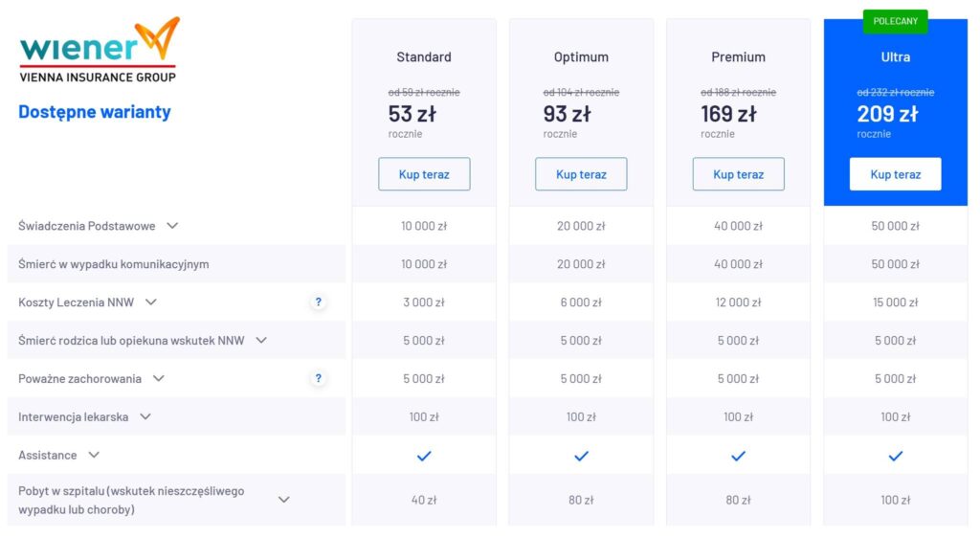This screenshot has width=980, height=560.
Task: Click Assistance checkmark in Standard column
Action: (x=424, y=456)
